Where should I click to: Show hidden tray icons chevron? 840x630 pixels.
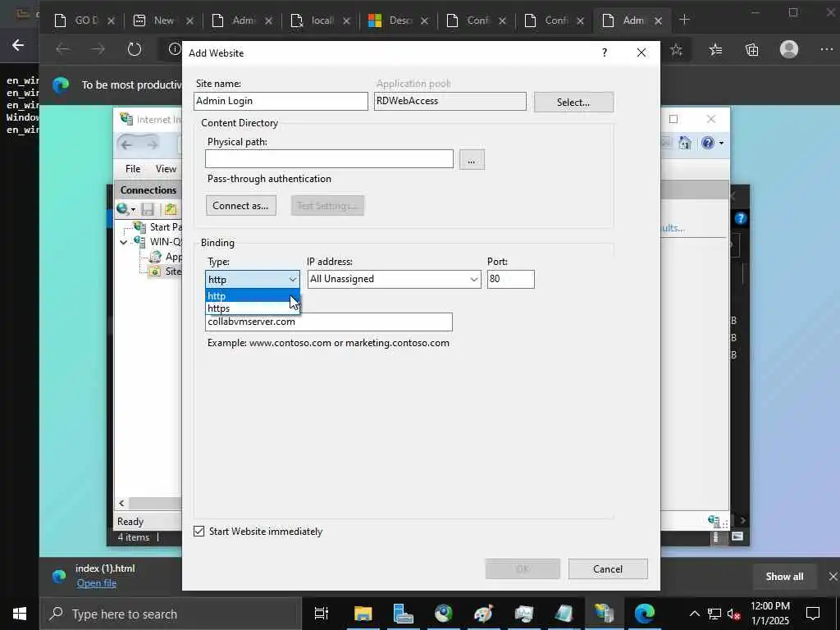(x=694, y=614)
